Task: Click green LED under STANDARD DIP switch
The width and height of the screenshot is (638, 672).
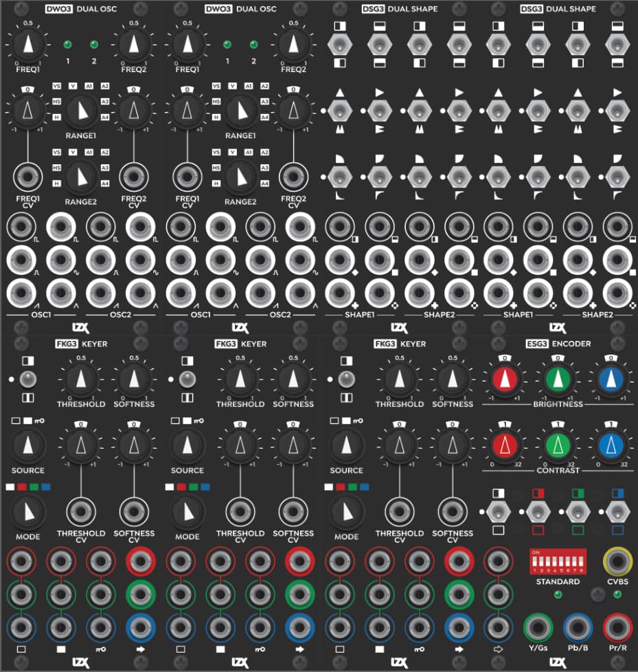Action: (x=558, y=594)
